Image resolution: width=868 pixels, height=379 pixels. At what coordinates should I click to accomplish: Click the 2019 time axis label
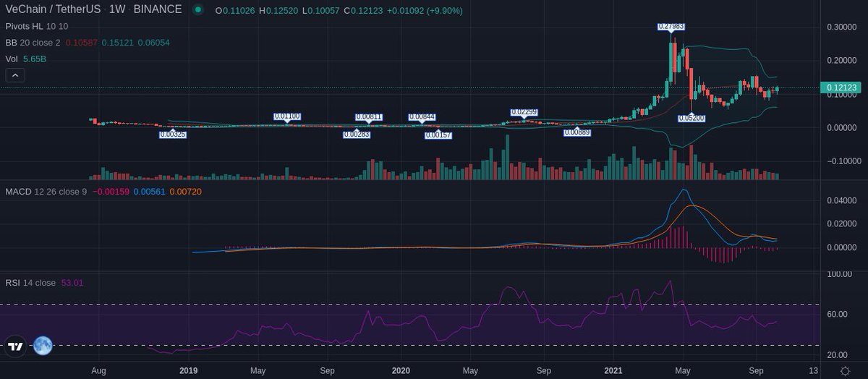click(188, 370)
